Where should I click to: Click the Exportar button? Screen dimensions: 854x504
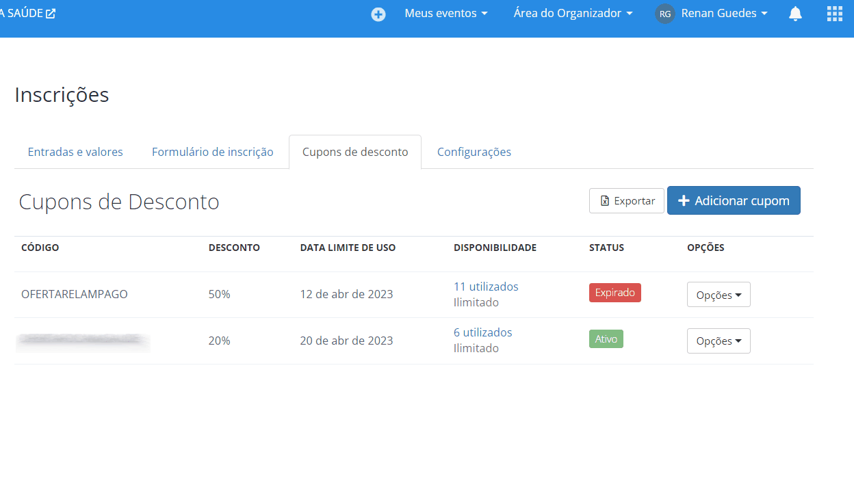pos(627,201)
